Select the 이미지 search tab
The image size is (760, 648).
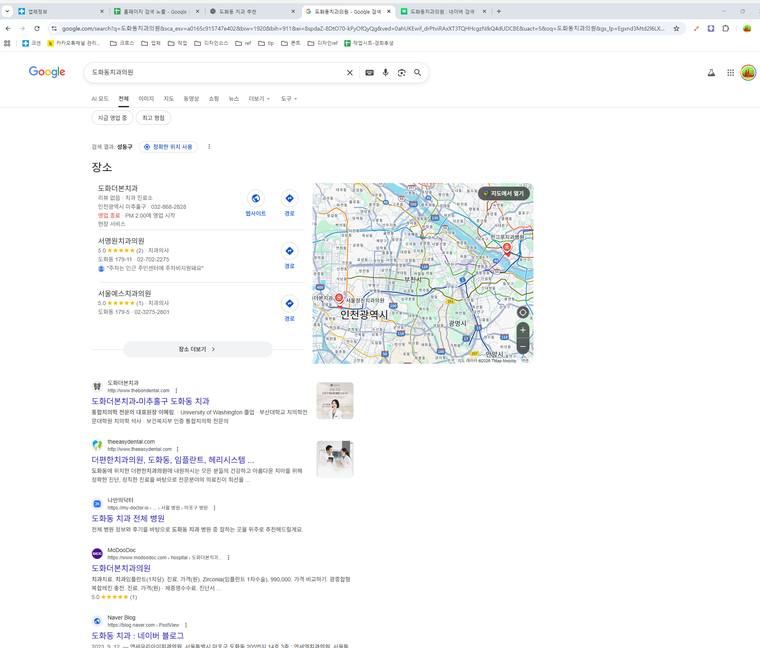[x=146, y=98]
